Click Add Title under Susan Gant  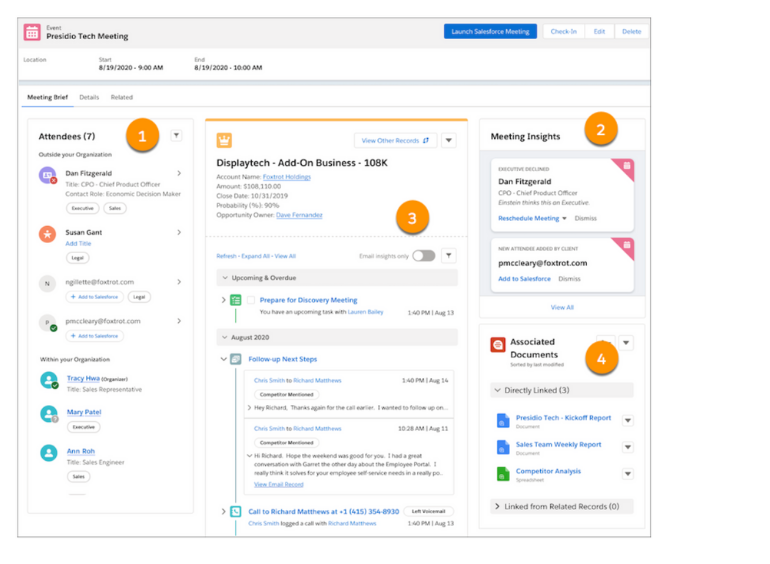(x=79, y=243)
